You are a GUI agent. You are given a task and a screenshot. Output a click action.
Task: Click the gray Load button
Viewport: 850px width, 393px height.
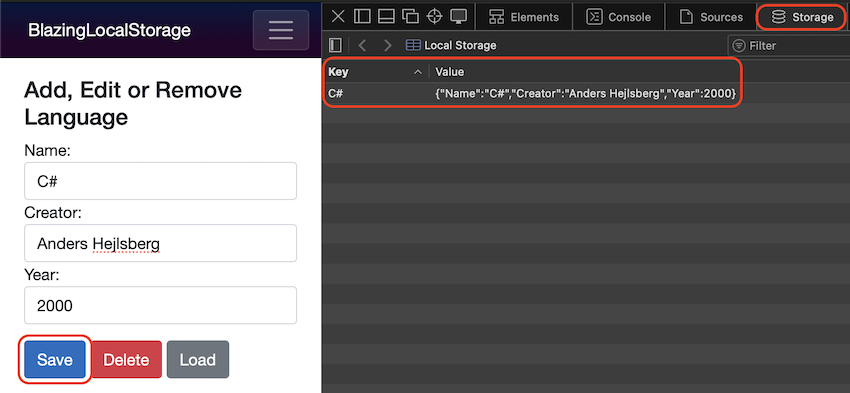point(198,359)
